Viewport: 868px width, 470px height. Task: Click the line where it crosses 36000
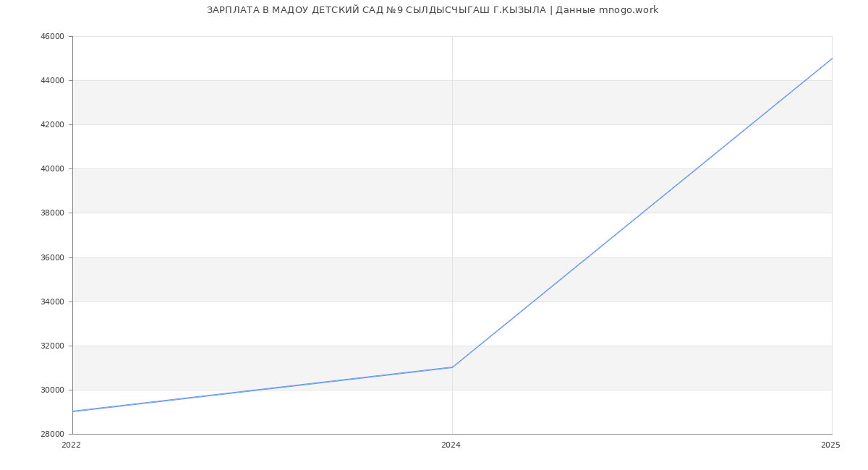(x=587, y=257)
